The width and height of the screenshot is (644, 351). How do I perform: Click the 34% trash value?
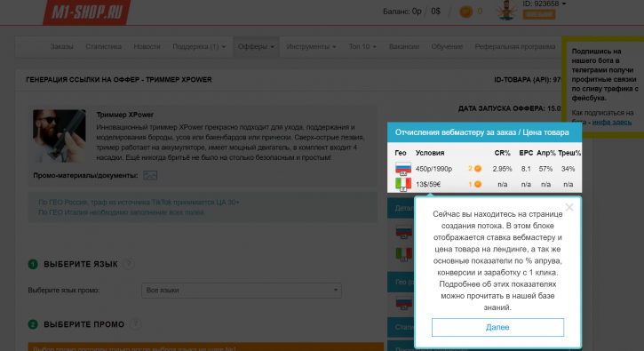tap(568, 169)
